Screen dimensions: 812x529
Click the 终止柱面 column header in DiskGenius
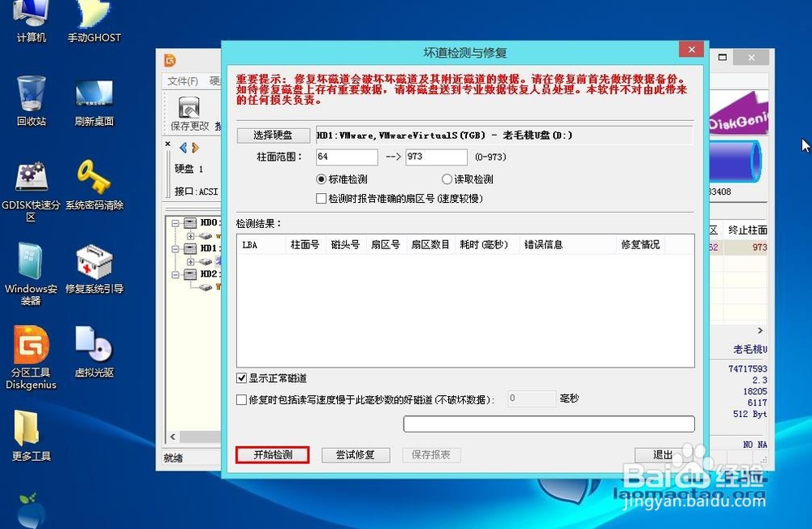[746, 230]
